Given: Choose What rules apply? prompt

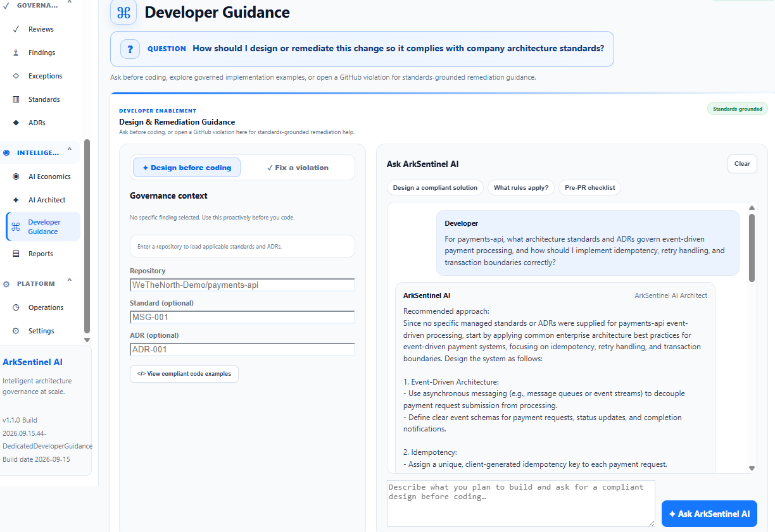Looking at the screenshot, I should coord(521,188).
